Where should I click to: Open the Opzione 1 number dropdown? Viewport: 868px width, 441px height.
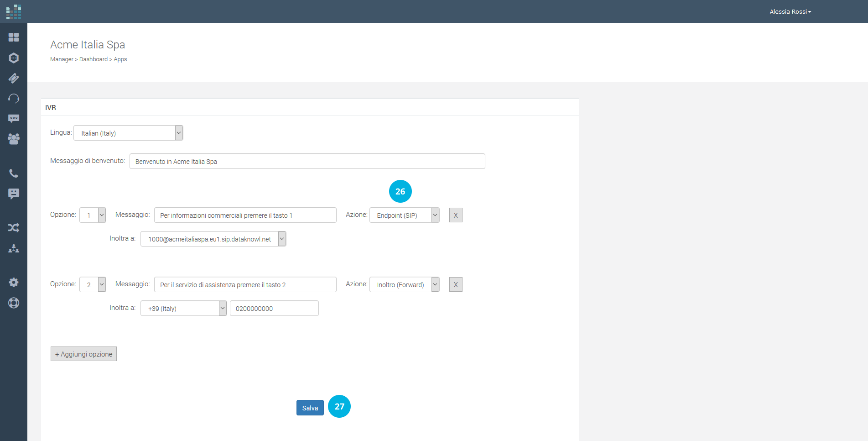pos(93,215)
